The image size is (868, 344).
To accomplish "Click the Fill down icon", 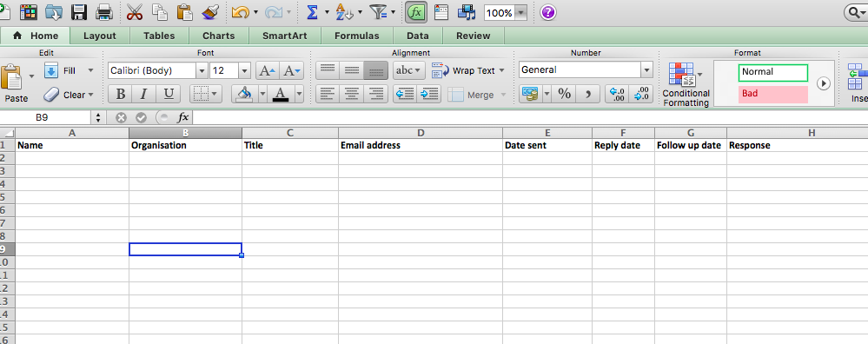I will (x=51, y=70).
